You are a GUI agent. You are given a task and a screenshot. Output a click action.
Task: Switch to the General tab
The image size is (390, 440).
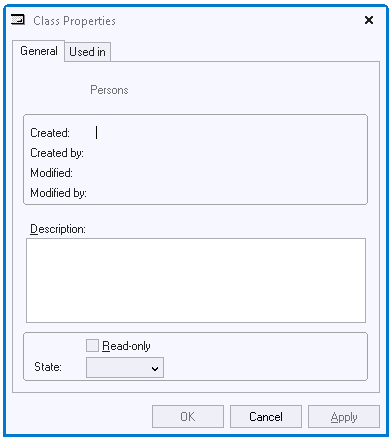[39, 51]
